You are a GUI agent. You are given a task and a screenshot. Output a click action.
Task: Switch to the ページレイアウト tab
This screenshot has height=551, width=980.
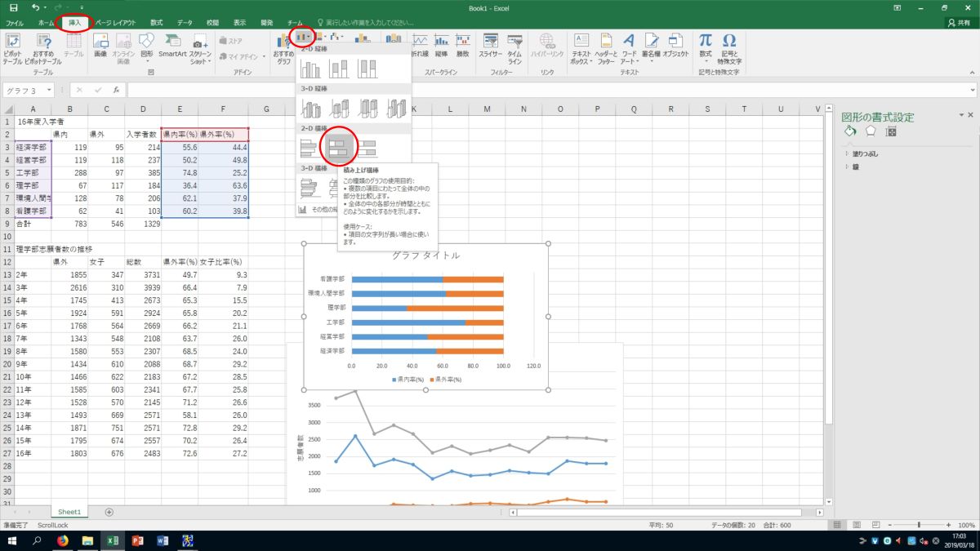(x=116, y=23)
